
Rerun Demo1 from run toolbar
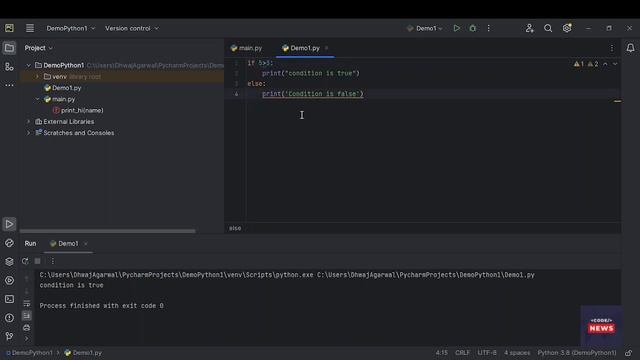25,261
